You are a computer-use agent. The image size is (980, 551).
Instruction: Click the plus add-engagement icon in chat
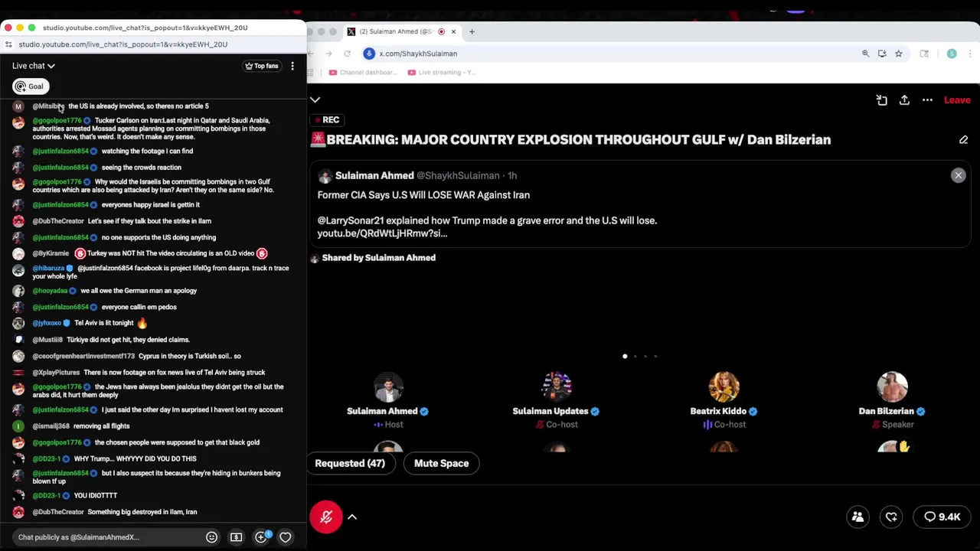(x=261, y=537)
